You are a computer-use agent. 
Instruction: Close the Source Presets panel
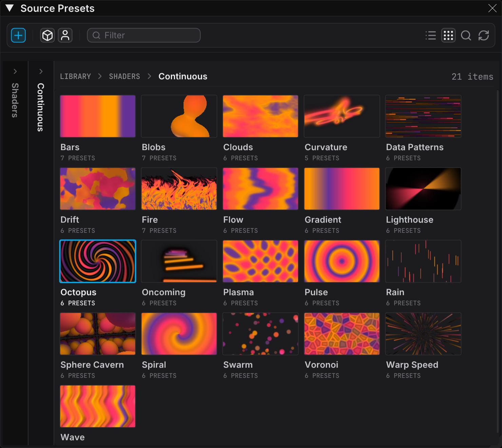(x=493, y=8)
